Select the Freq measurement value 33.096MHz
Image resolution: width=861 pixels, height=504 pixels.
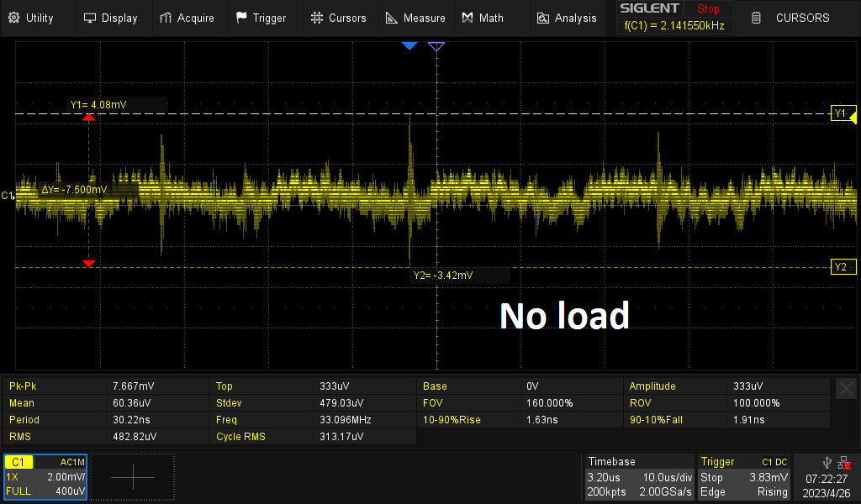pyautogui.click(x=346, y=420)
